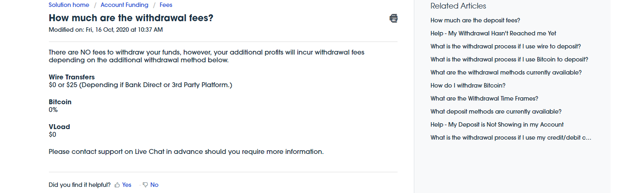This screenshot has height=193, width=644.
Task: View currently available deposit methods article
Action: [x=496, y=112]
